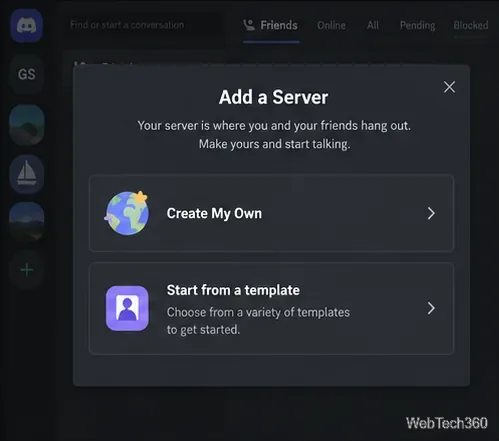Select the GS server in sidebar

[27, 74]
